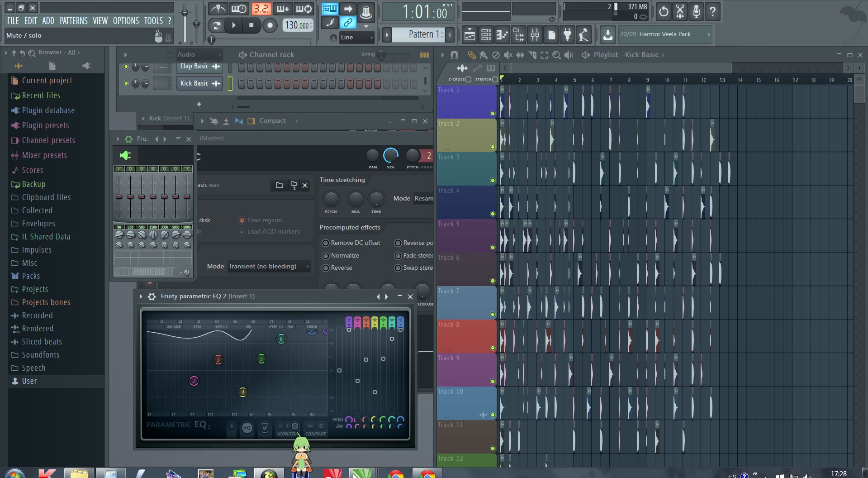Open the Pattern 1 selector dropdown
868x478 pixels.
pyautogui.click(x=418, y=34)
